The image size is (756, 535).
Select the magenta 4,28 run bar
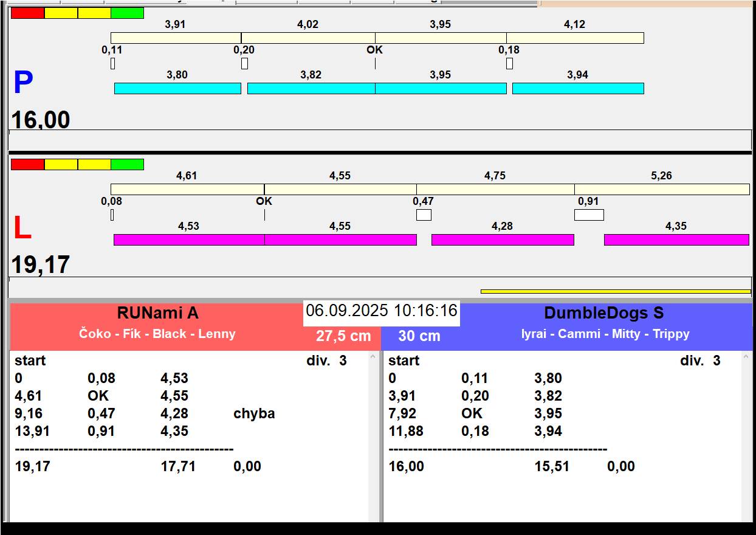[503, 240]
